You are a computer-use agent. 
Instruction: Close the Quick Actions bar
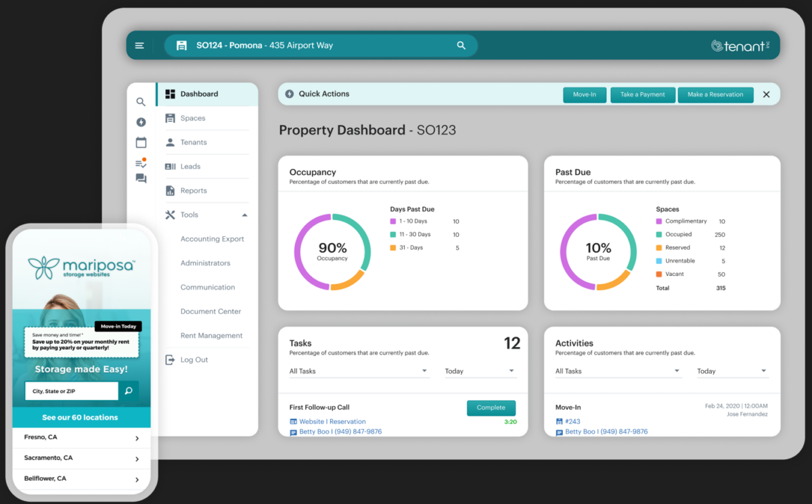click(766, 95)
